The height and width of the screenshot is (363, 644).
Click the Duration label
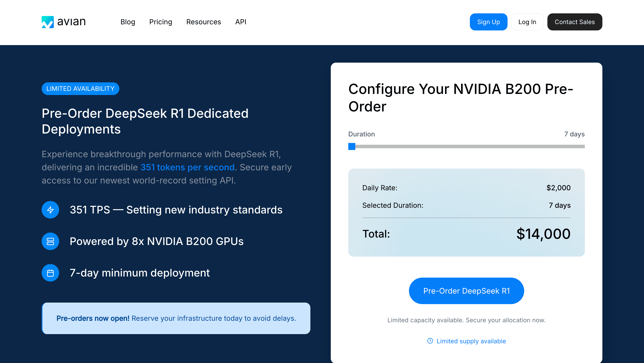coord(361,134)
